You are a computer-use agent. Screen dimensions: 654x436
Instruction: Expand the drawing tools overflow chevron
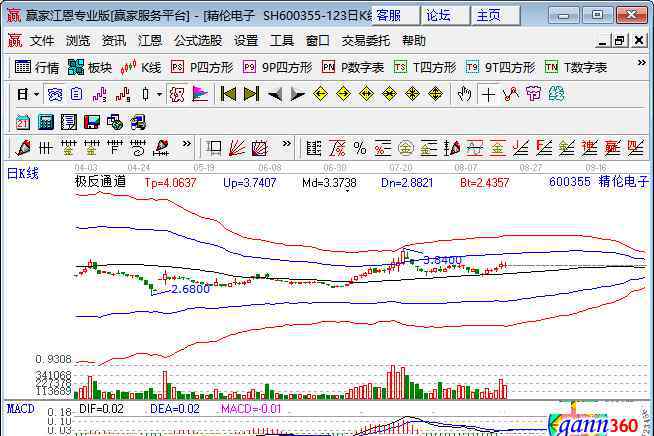(x=186, y=144)
